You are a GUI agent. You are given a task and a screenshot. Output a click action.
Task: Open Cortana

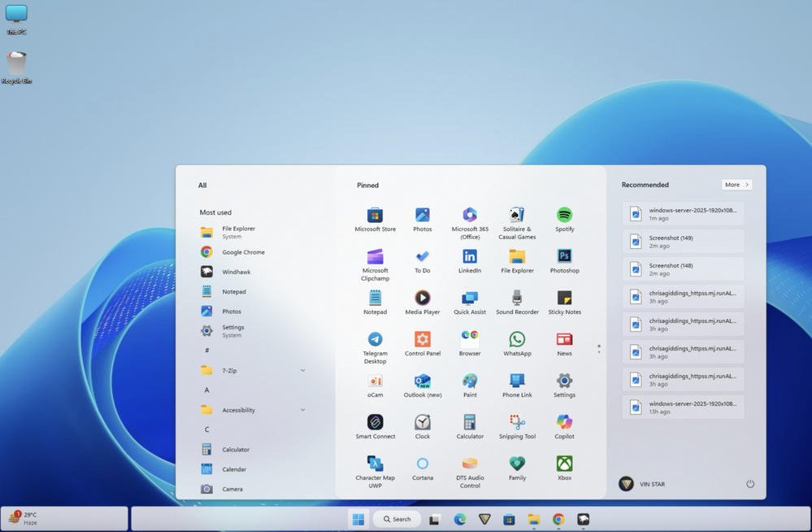point(422,469)
